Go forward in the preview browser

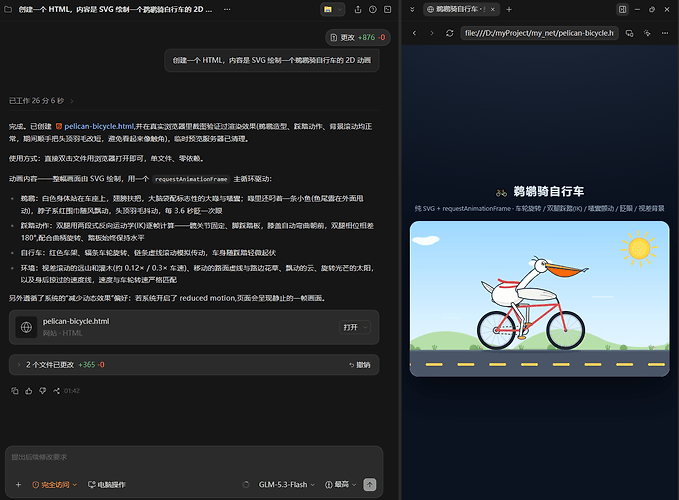(432, 33)
